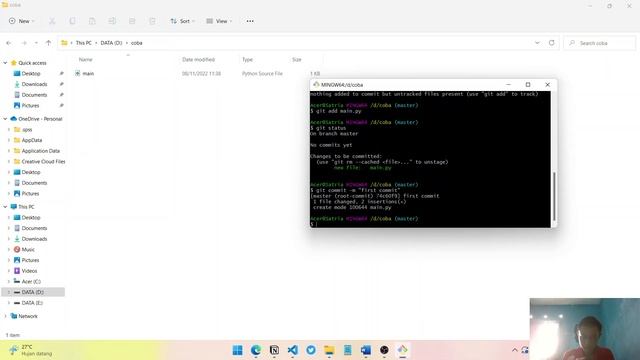Collapse the OneDrive - Personal group
Image resolution: width=640 pixels, height=360 pixels.
(5, 119)
